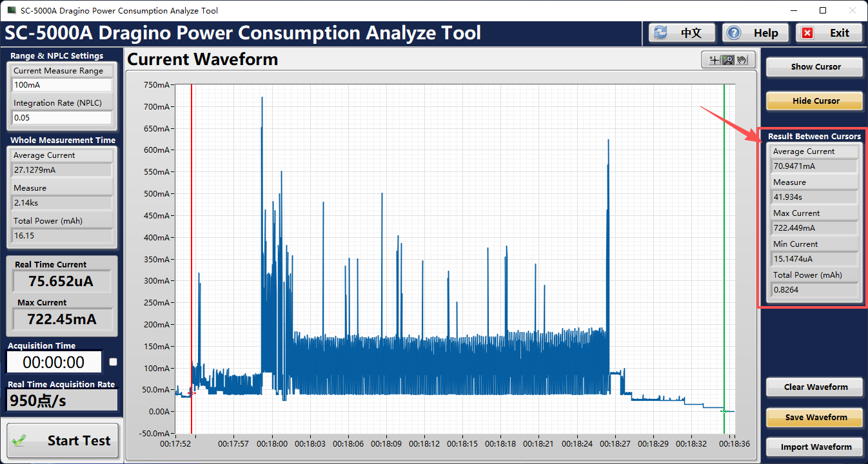
Task: Open Help
Action: [756, 33]
